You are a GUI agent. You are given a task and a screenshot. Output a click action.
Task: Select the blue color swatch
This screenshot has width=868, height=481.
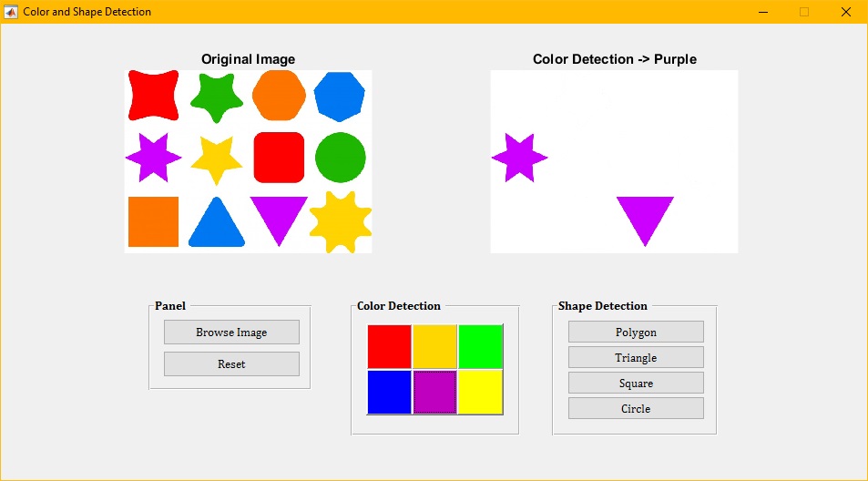click(389, 392)
